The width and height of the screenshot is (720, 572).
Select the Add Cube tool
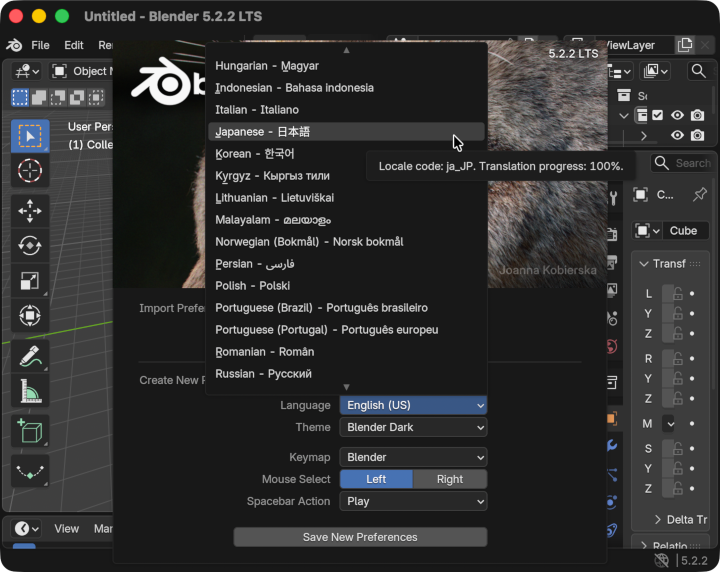click(30, 431)
